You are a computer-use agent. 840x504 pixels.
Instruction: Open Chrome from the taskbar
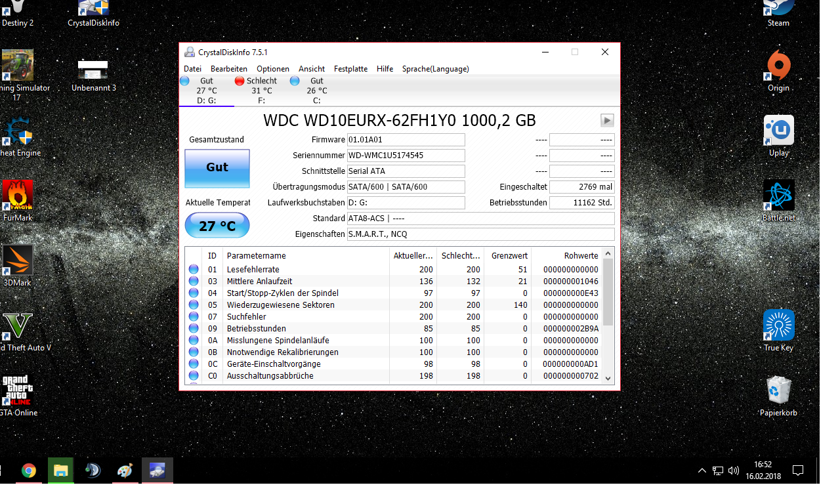pos(28,471)
